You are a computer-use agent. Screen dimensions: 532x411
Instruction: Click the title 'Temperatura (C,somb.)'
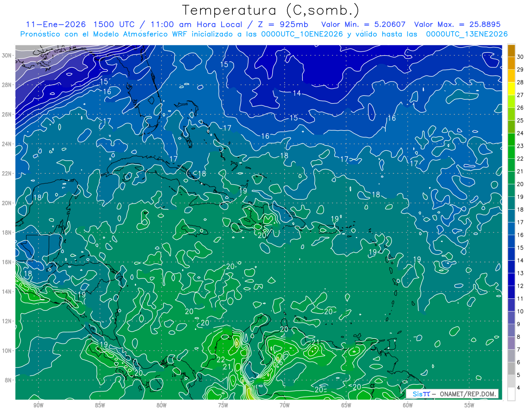click(x=271, y=10)
